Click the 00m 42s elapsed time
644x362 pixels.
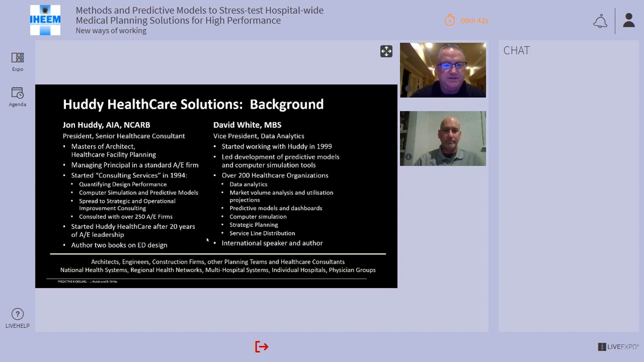[474, 21]
